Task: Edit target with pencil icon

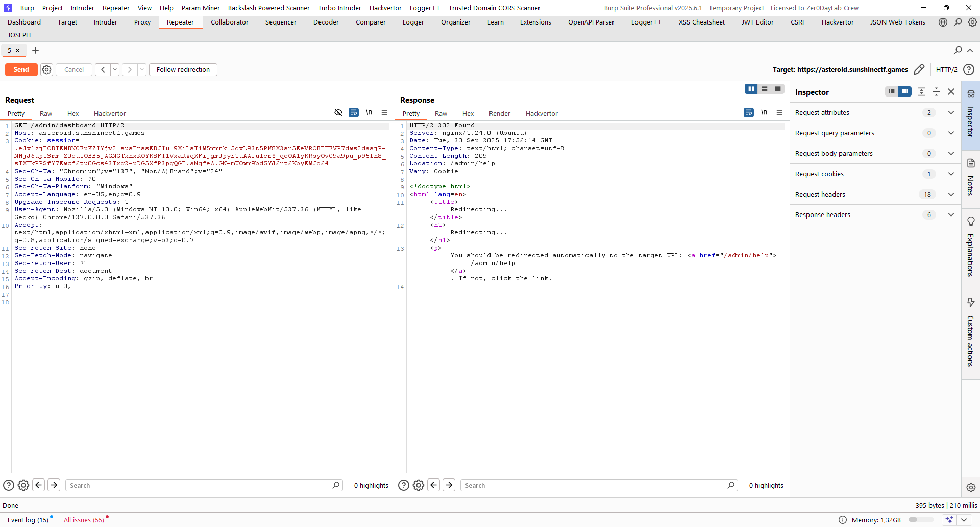Action: click(919, 69)
